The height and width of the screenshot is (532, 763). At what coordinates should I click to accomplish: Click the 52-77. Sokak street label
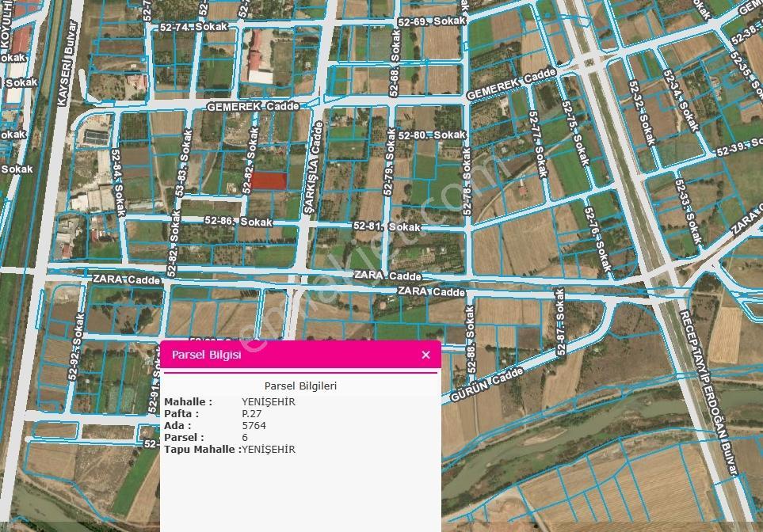pyautogui.click(x=539, y=144)
